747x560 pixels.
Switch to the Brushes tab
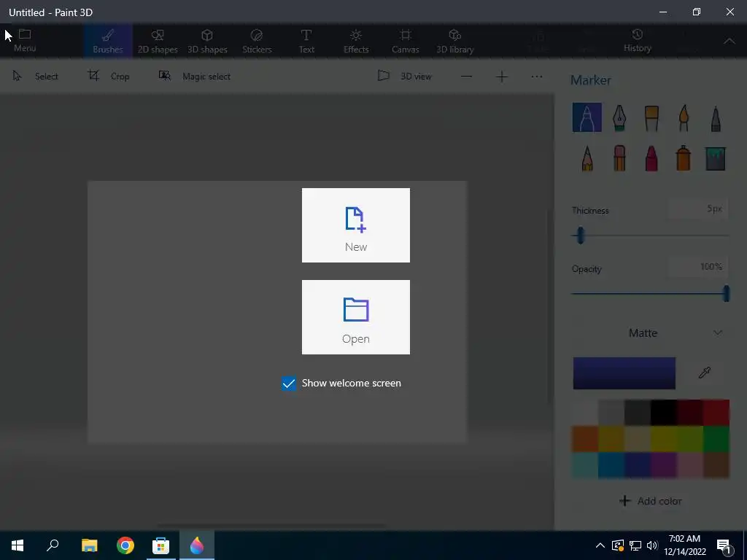(x=108, y=42)
